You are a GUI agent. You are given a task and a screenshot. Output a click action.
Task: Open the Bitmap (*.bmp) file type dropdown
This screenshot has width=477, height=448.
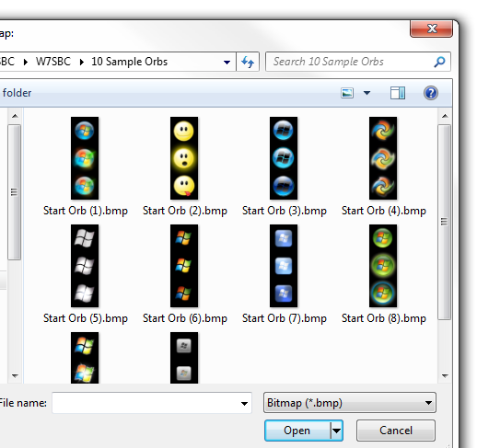tap(350, 403)
